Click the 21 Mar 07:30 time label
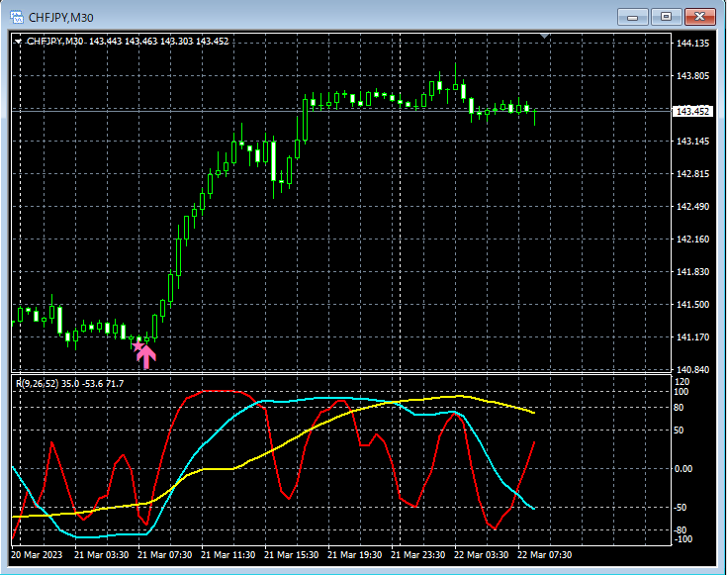The height and width of the screenshot is (575, 728). [x=165, y=554]
